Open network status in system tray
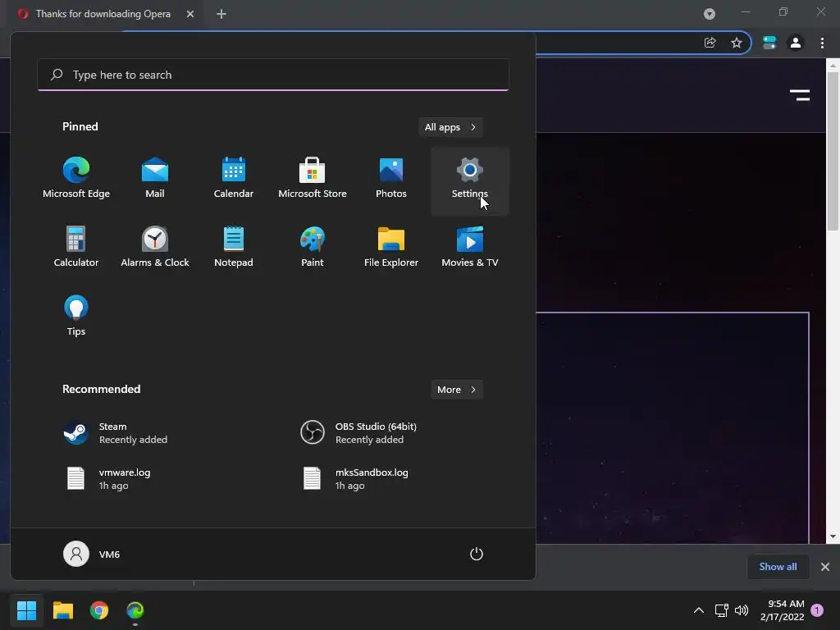Screen dimensions: 840x630 click(x=722, y=610)
